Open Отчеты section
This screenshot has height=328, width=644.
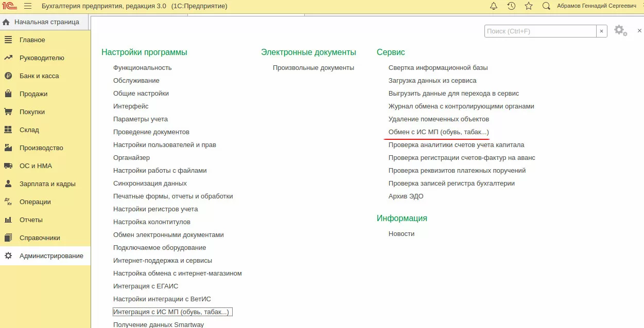[45, 220]
